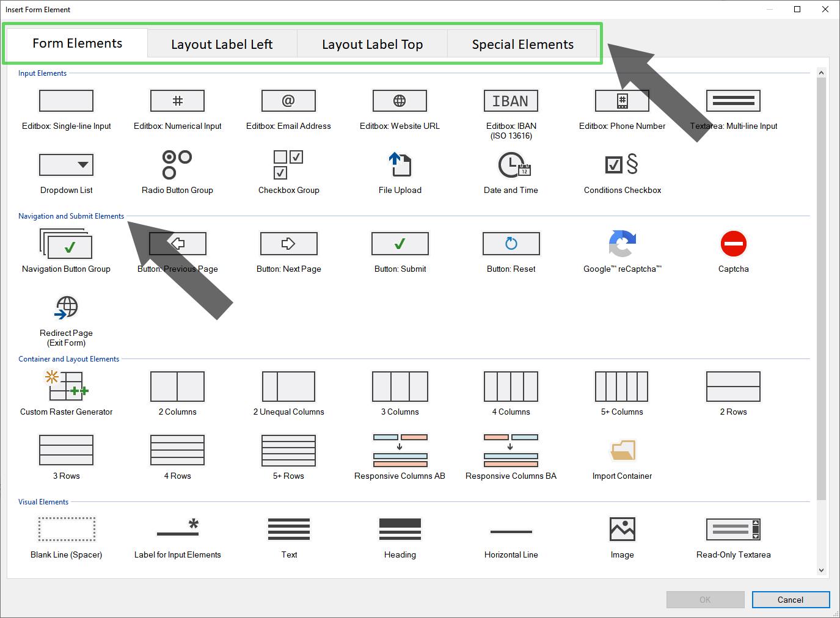Select the Dropdown List element
Viewport: 840px width, 618px height.
pyautogui.click(x=66, y=173)
